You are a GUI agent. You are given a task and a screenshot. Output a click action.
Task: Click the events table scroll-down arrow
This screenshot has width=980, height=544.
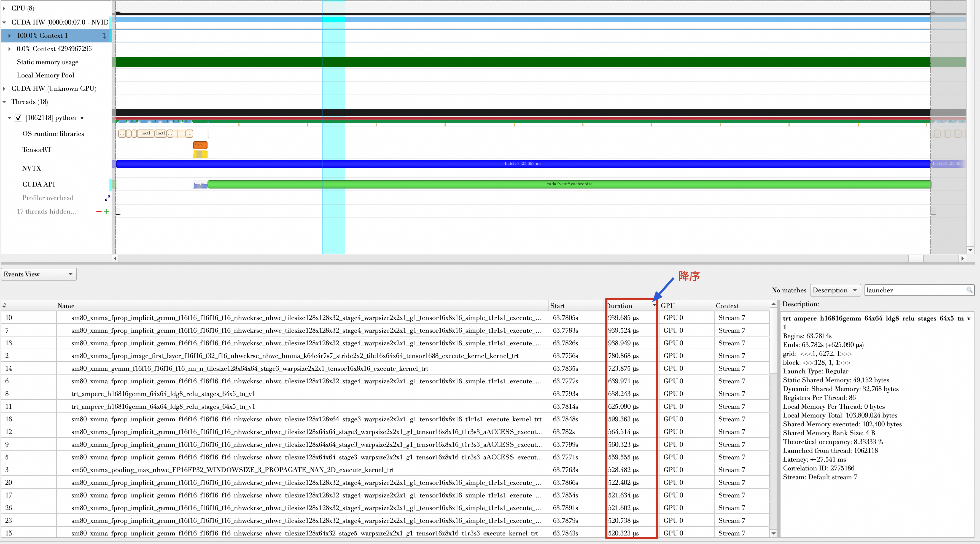(773, 533)
